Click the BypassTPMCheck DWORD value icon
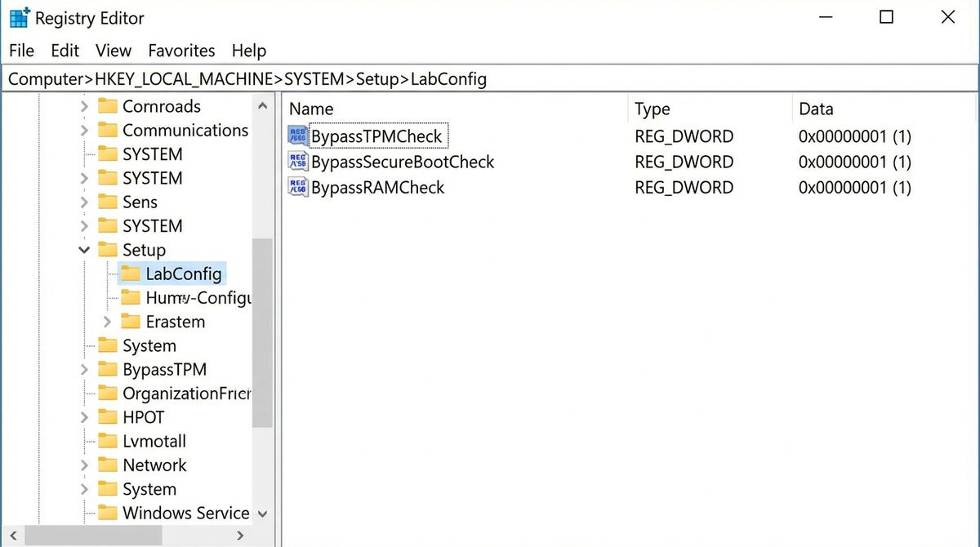Image resolution: width=980 pixels, height=547 pixels. coord(298,136)
